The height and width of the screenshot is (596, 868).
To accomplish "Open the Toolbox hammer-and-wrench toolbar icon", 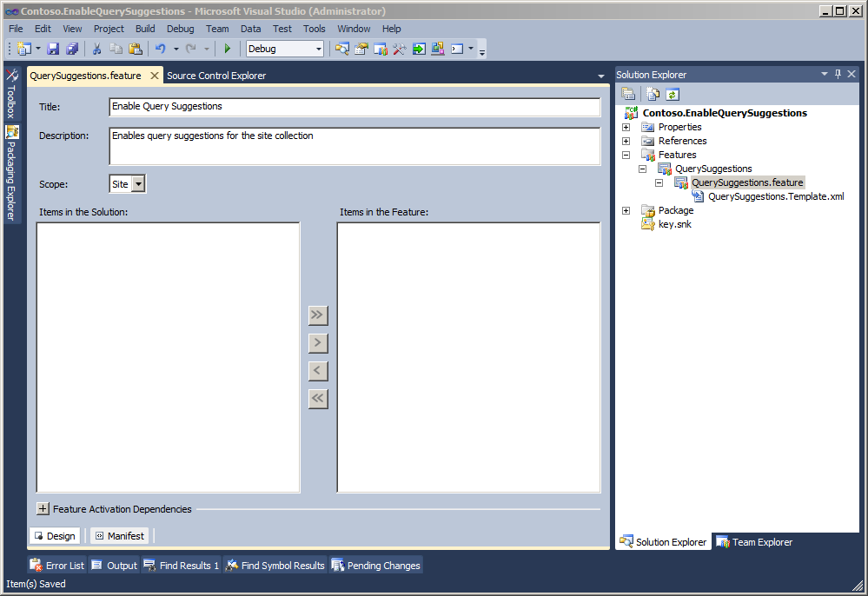I will point(399,49).
